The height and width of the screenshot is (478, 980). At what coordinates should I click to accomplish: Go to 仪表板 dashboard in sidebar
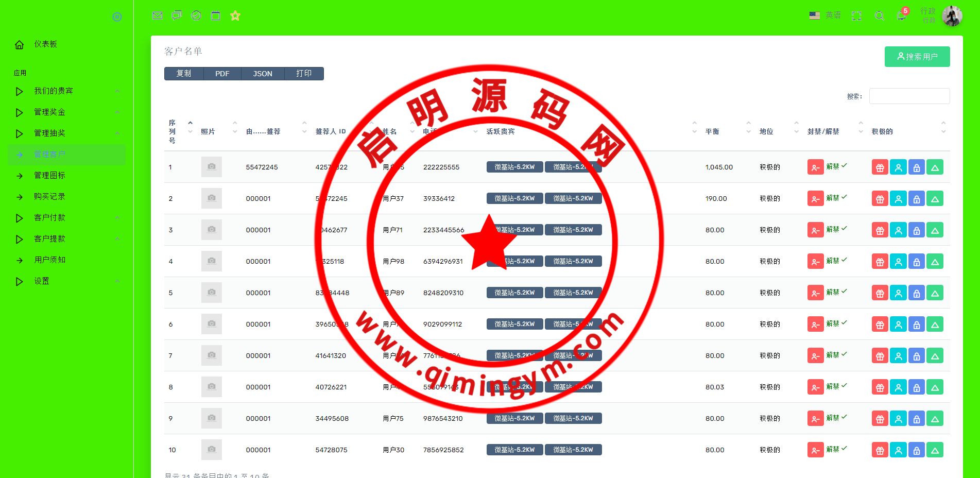(45, 44)
